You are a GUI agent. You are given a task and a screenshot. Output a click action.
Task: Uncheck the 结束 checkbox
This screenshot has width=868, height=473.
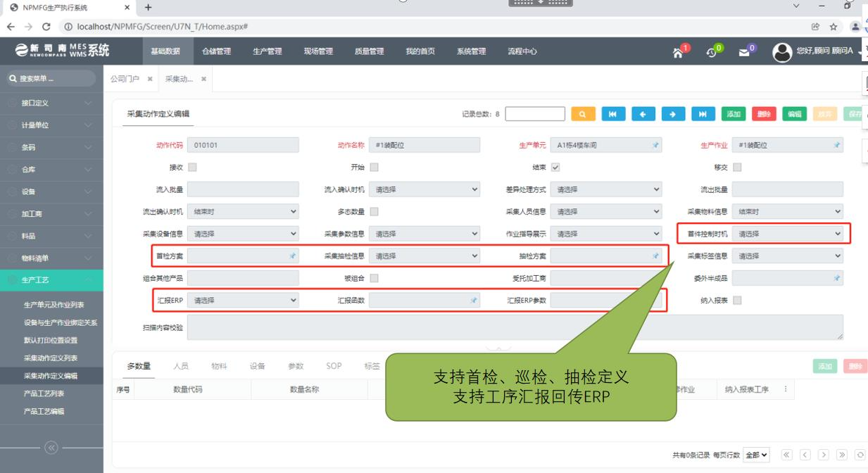tap(555, 168)
